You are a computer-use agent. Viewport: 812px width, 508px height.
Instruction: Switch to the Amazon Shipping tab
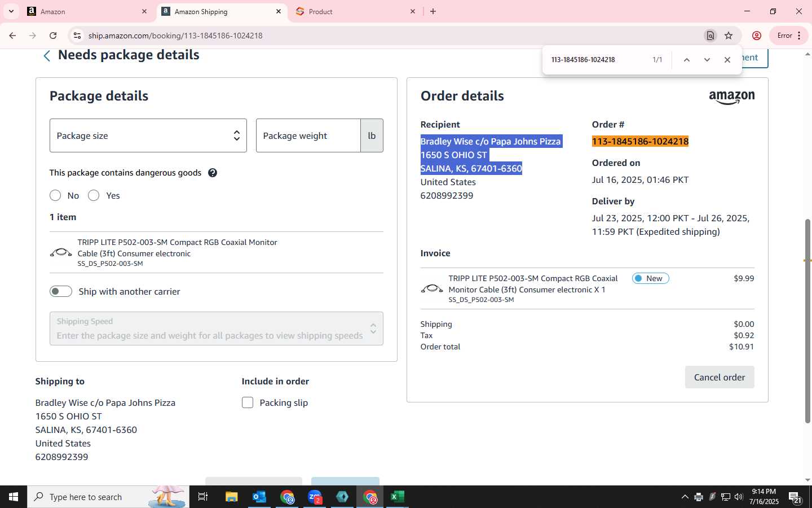221,11
